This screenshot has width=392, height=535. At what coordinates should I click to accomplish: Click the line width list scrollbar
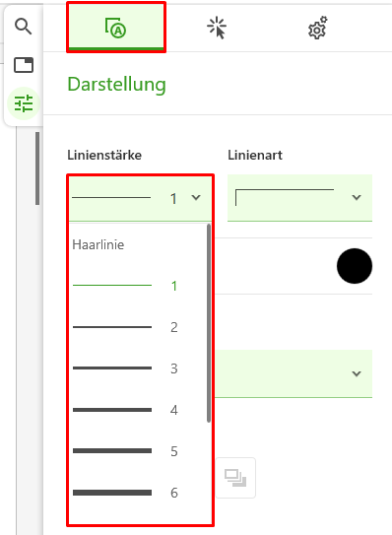point(209,323)
